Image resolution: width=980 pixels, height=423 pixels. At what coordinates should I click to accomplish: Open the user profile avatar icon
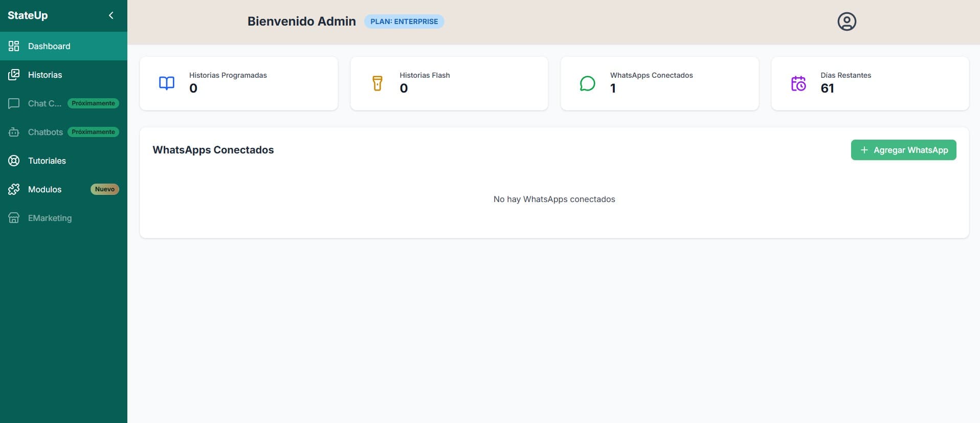[x=847, y=21]
